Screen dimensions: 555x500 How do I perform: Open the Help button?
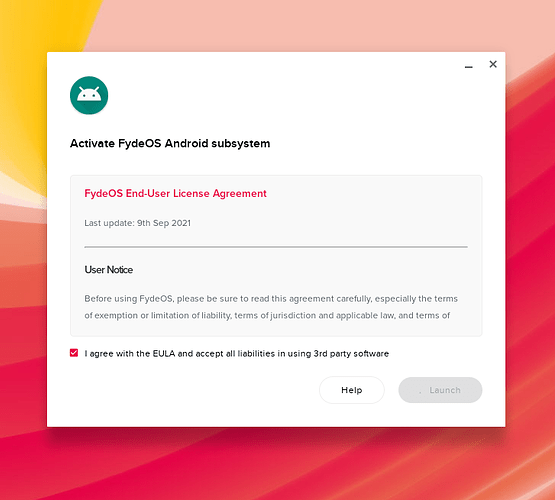351,390
